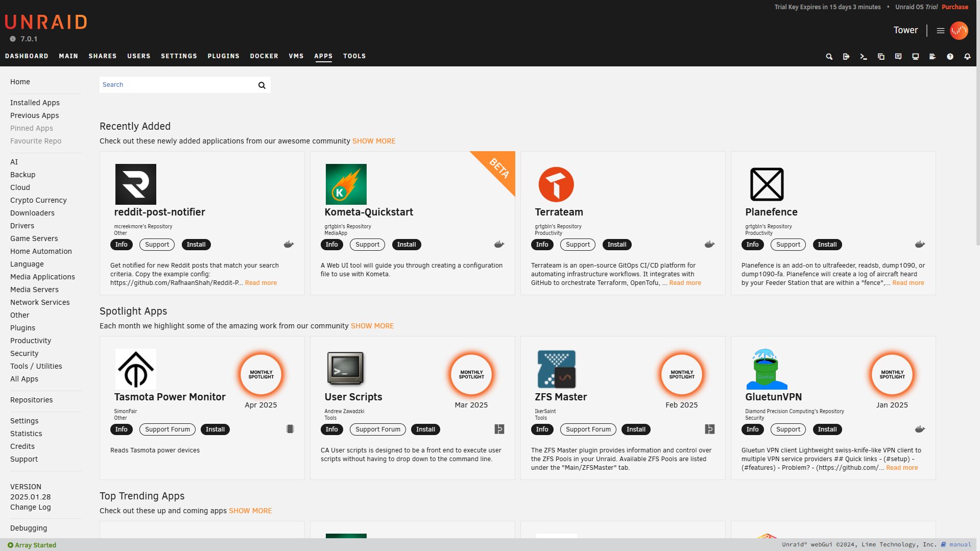The image size is (980, 551).
Task: Open the notifications bell icon
Action: pyautogui.click(x=967, y=57)
